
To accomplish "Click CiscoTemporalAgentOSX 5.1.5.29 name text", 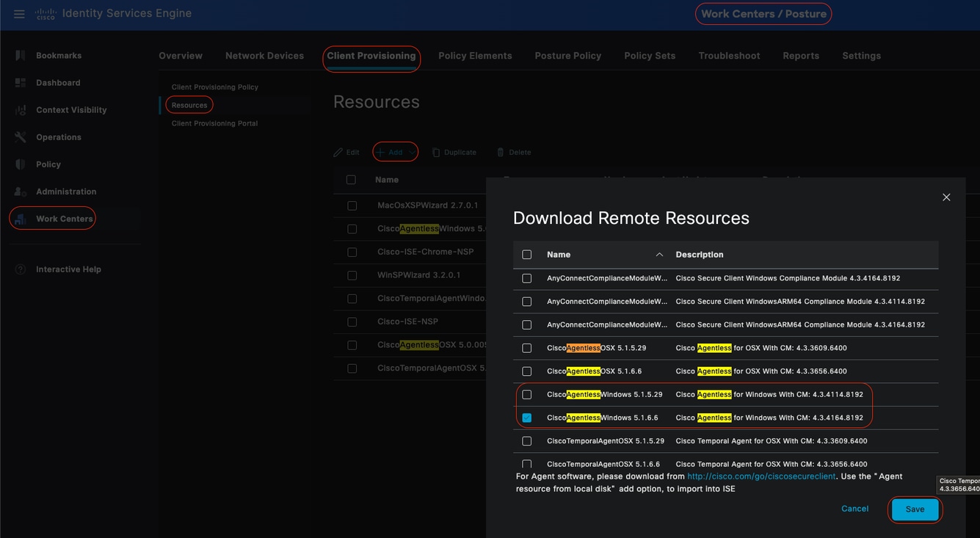I will click(606, 441).
